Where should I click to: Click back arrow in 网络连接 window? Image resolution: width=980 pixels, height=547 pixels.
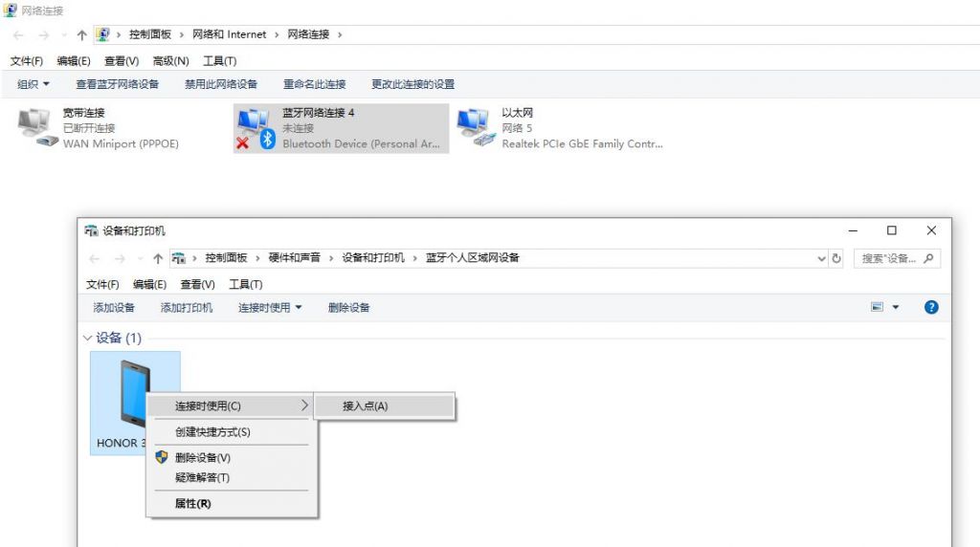(x=18, y=35)
